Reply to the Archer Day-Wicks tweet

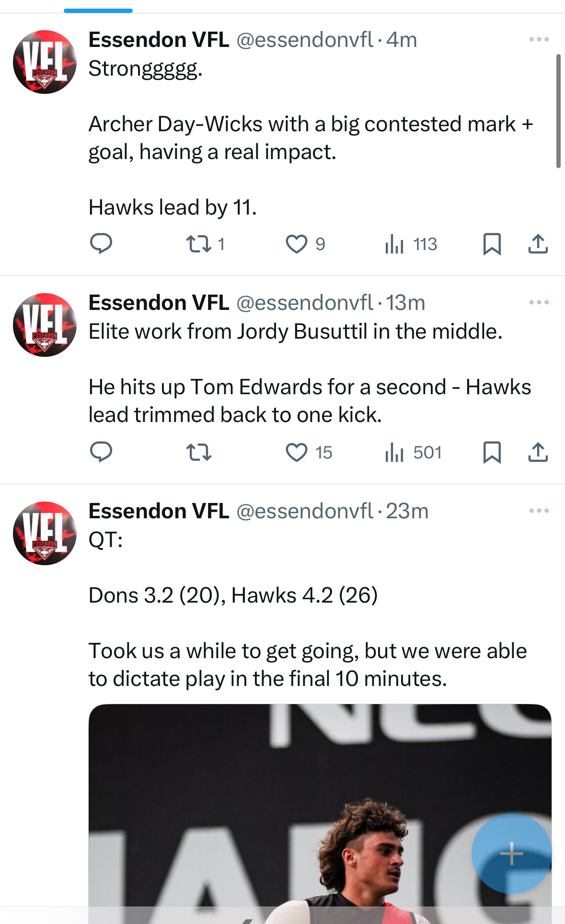[x=101, y=244]
